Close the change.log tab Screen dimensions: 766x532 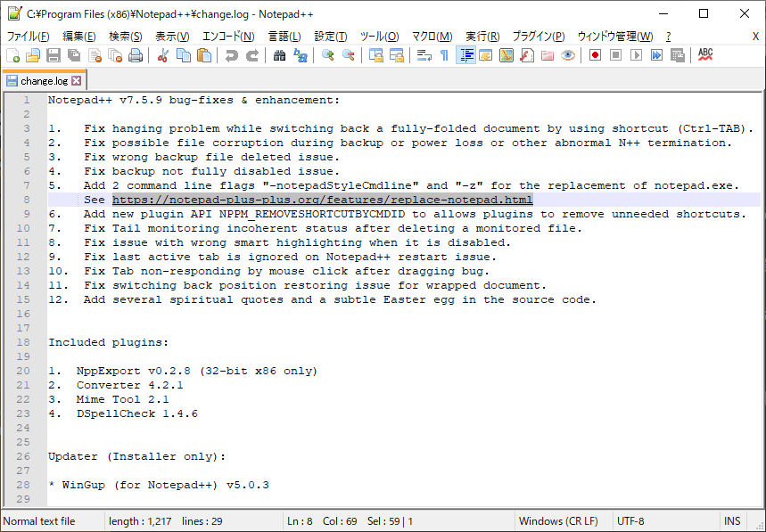coord(74,79)
